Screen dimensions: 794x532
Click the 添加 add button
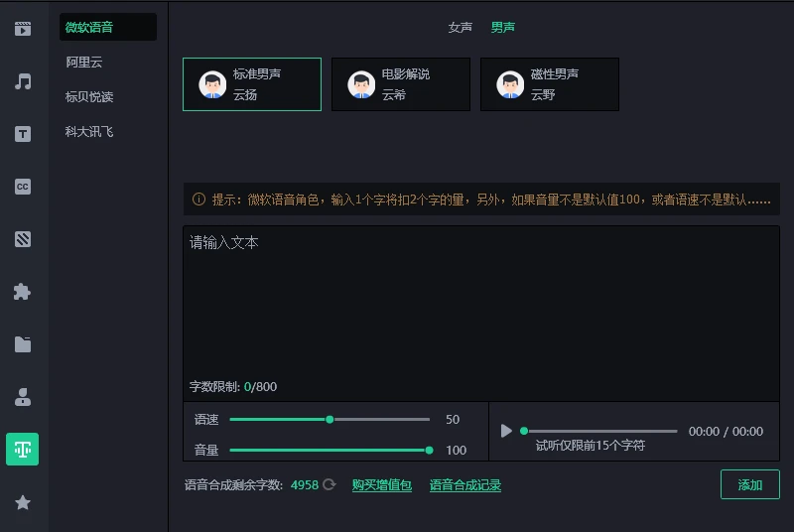[750, 485]
